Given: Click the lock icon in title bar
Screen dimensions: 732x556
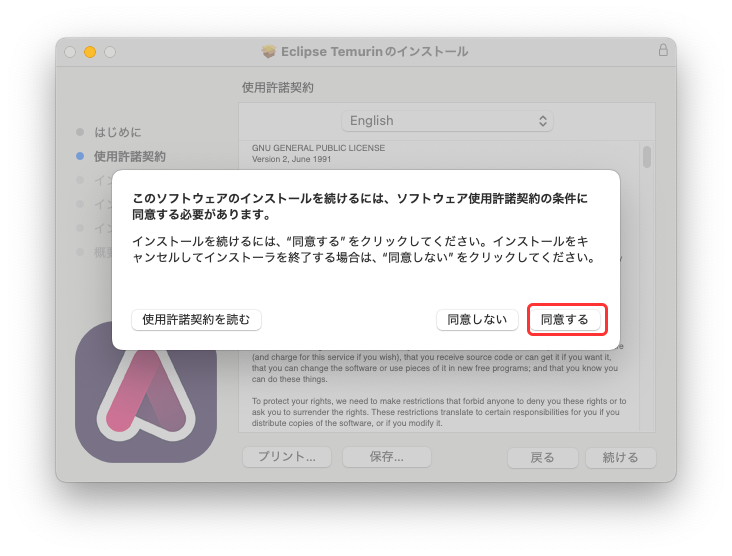Looking at the screenshot, I should tap(663, 50).
